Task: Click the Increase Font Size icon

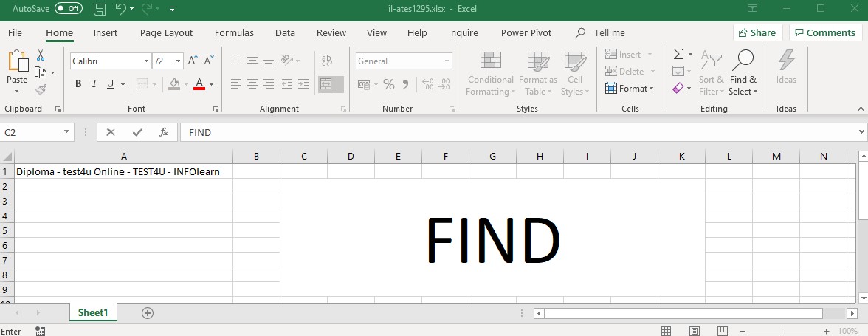Action: pyautogui.click(x=193, y=61)
